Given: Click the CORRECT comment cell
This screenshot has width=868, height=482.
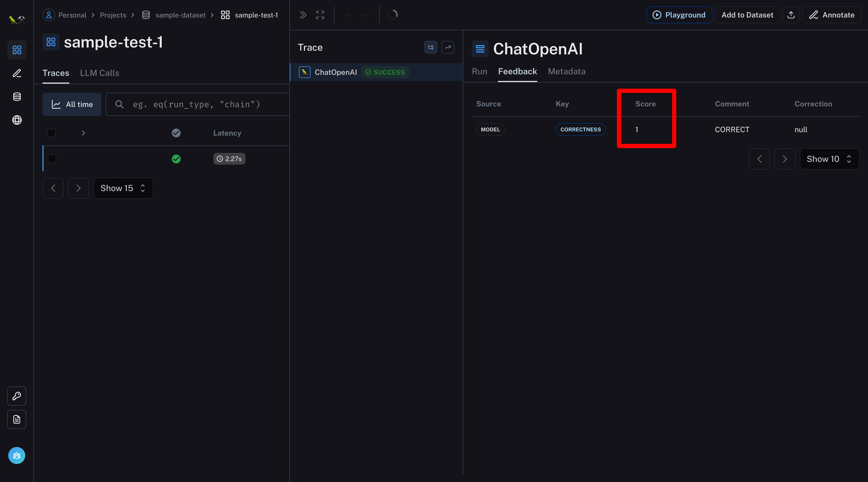Looking at the screenshot, I should click(x=732, y=130).
